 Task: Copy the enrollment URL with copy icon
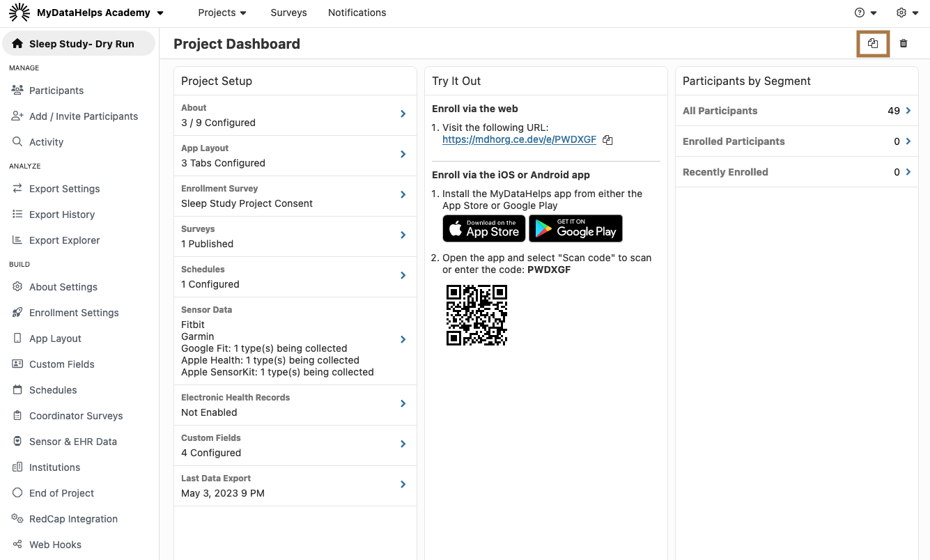tap(607, 140)
